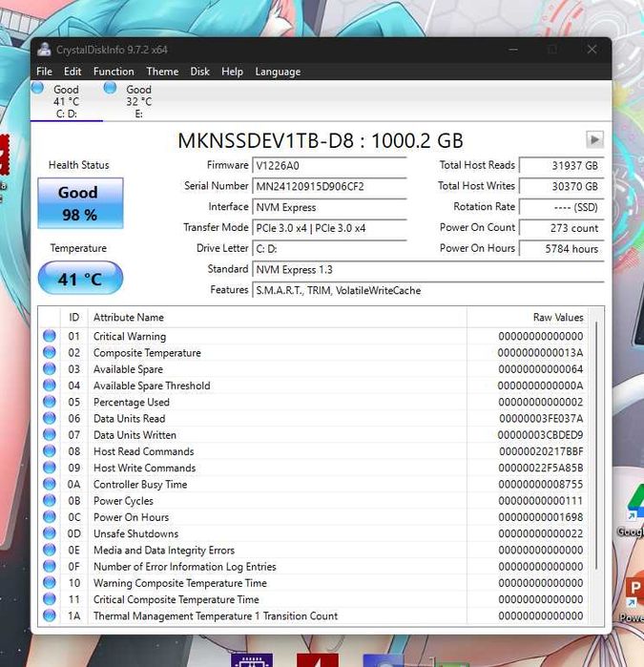Click the Health Status label
644x667 pixels.
78,165
